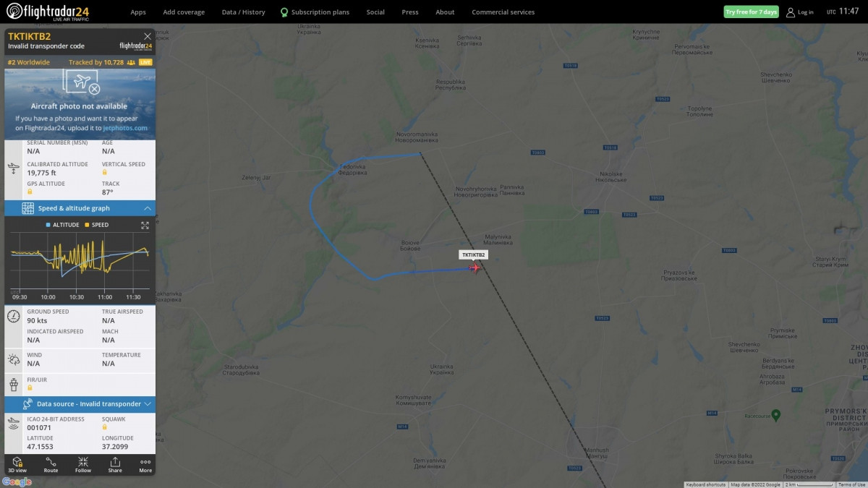Enable Follow aircraft mode
This screenshot has width=868, height=488.
pos(83,465)
